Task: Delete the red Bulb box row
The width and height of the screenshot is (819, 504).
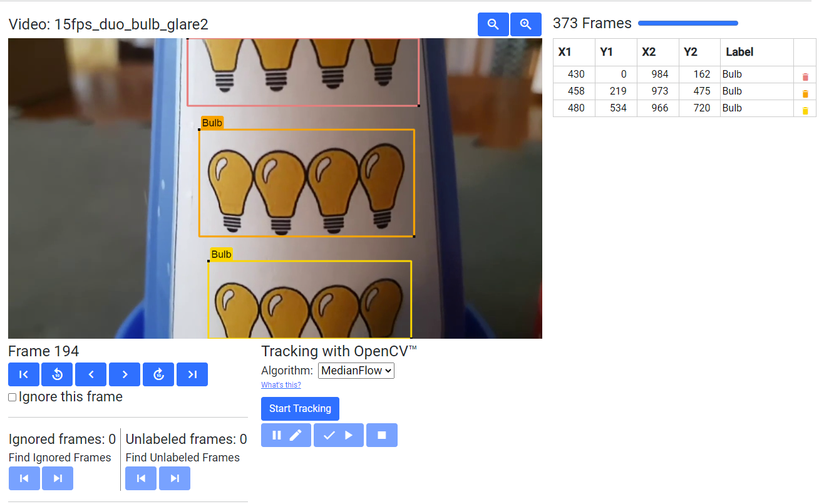Action: (x=805, y=77)
